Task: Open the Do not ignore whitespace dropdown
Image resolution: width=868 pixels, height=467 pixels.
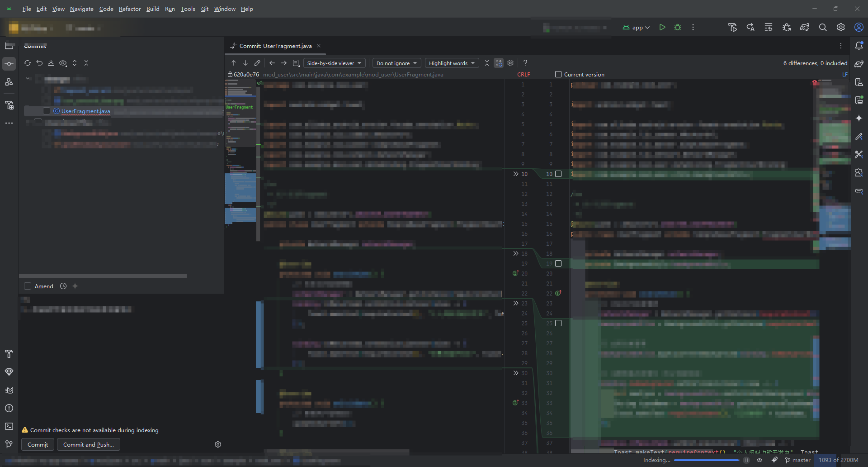Action: coord(396,63)
